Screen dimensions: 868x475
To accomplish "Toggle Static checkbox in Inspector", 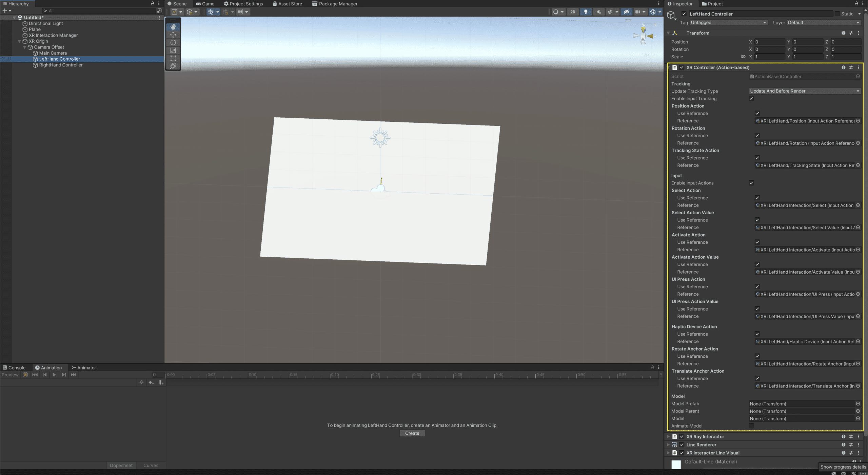I will click(x=837, y=14).
